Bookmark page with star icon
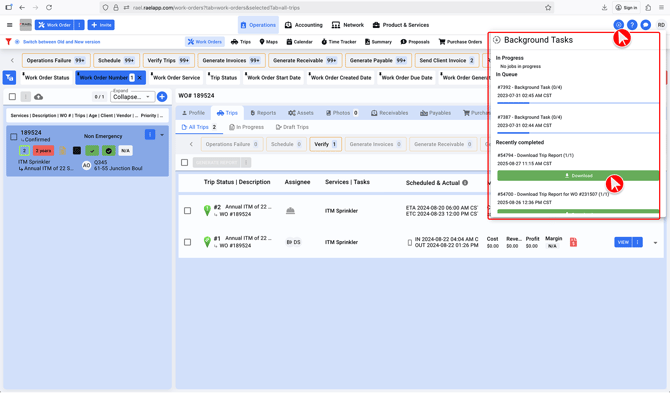The image size is (670, 393). point(548,7)
